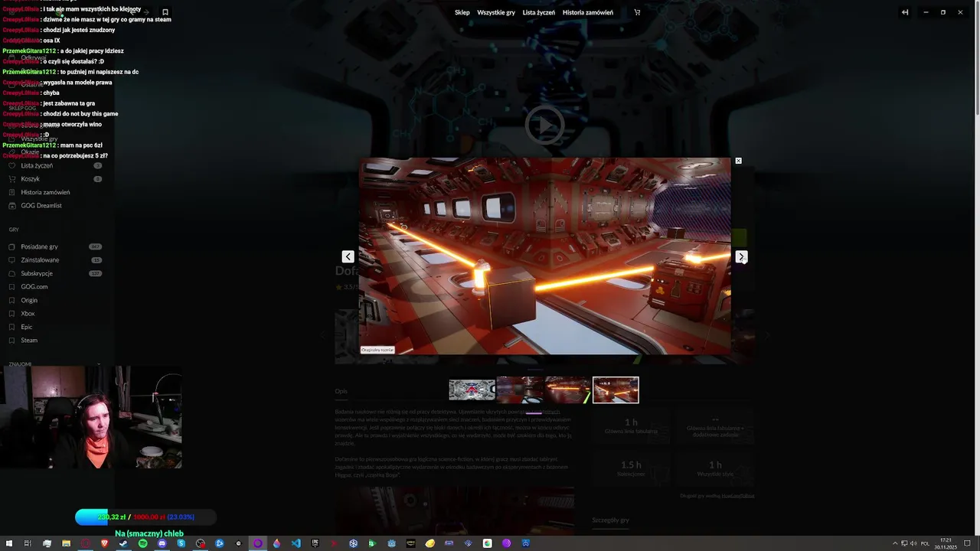980x551 pixels.
Task: Click the back arrow icon near window controls
Action: [x=905, y=12]
